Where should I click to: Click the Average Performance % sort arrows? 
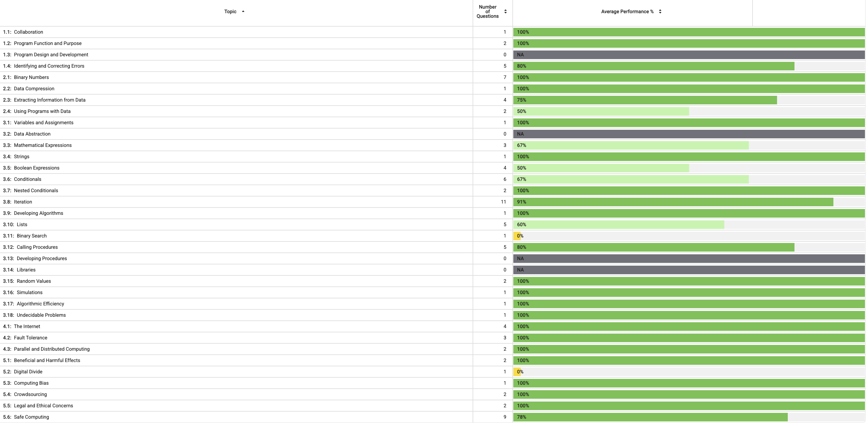(660, 11)
